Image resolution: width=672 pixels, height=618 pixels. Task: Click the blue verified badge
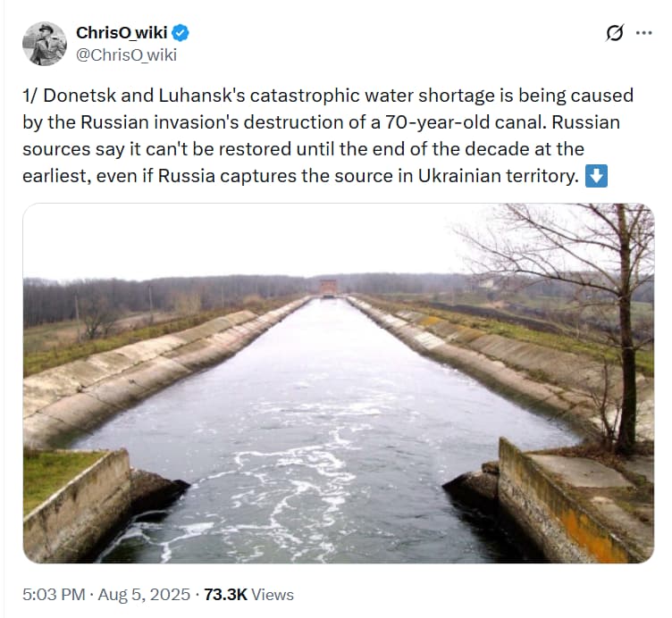(181, 33)
